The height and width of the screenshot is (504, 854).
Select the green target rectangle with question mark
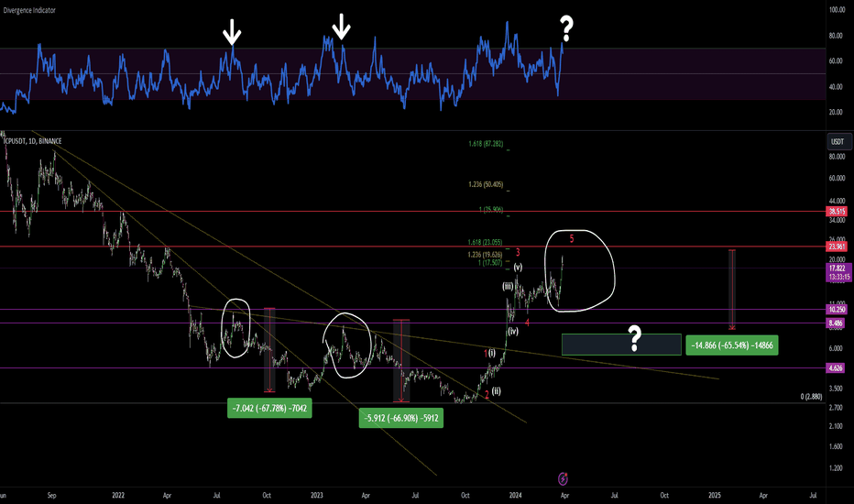[621, 345]
